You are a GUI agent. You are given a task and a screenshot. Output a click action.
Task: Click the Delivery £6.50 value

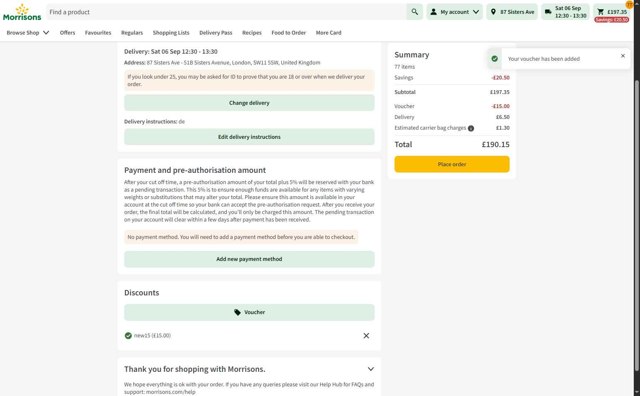(x=503, y=117)
